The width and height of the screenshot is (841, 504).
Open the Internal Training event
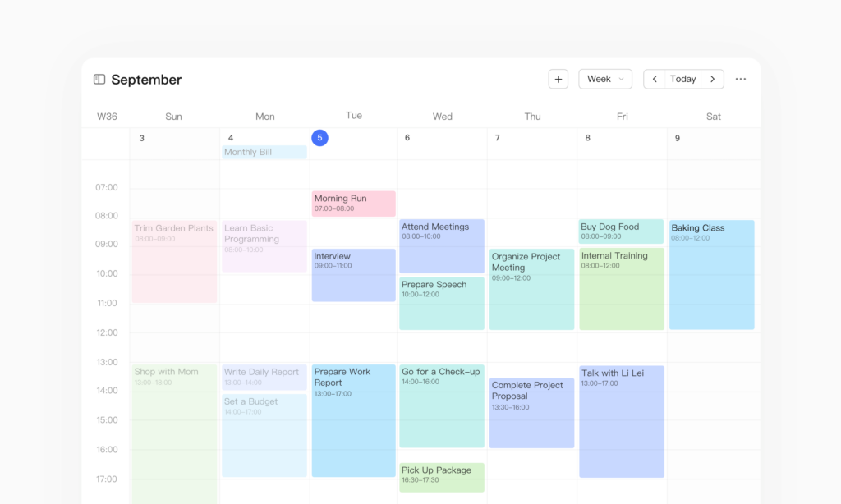(622, 288)
